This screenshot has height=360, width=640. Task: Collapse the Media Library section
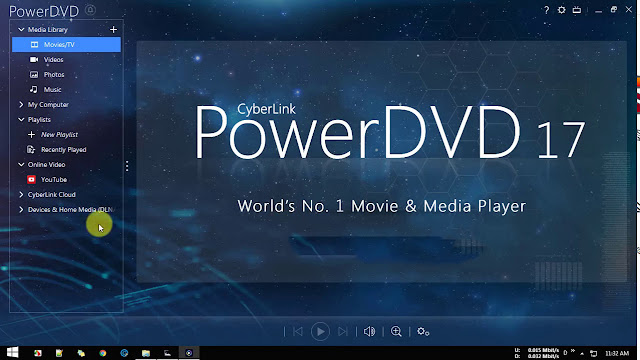tap(21, 29)
